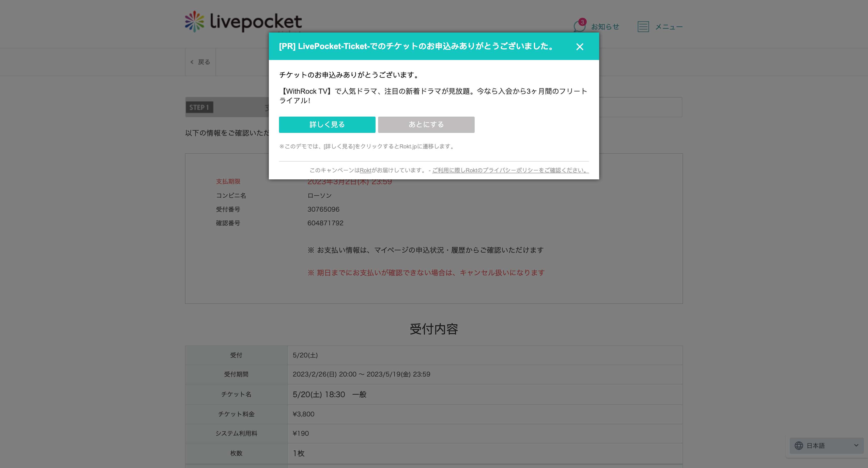868x468 pixels.
Task: Click the 受付番号 label
Action: 228,209
